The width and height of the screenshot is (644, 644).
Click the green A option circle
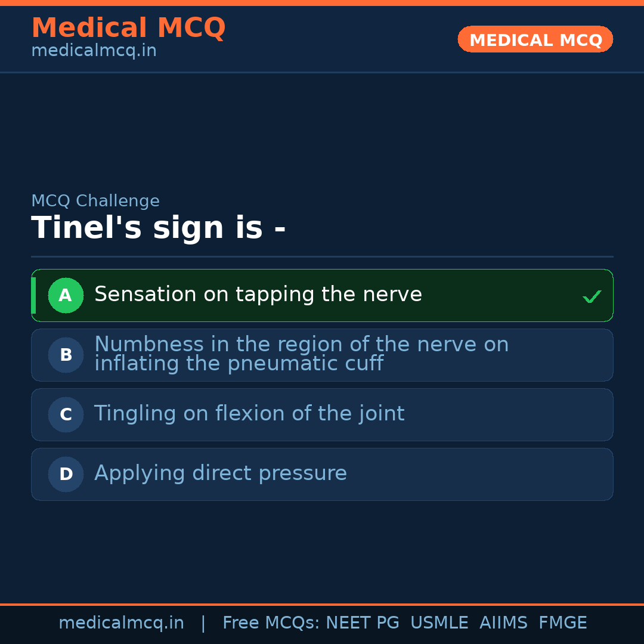[66, 295]
